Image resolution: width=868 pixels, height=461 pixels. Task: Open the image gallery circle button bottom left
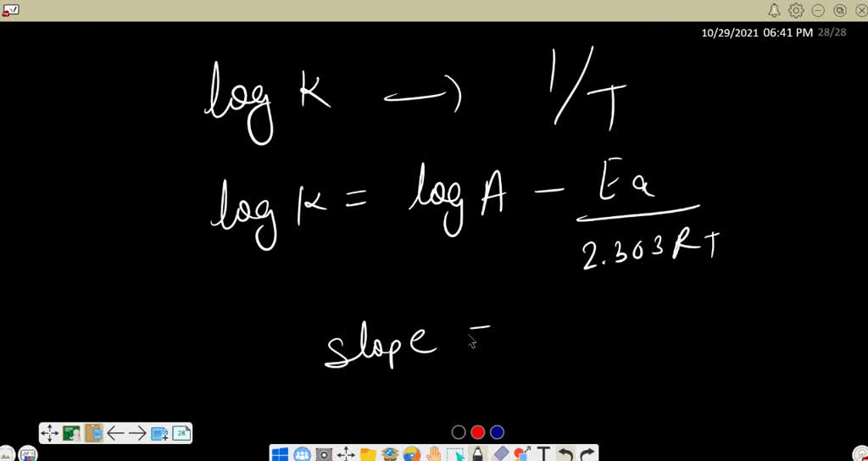point(7,454)
